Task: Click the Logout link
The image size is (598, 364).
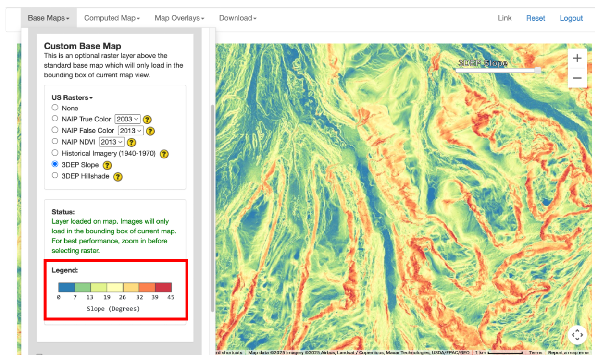Action: click(571, 18)
